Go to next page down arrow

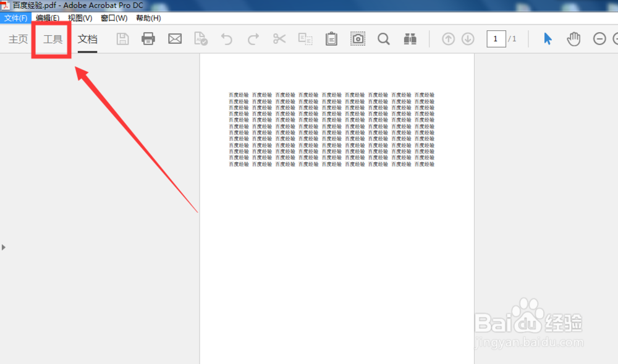[468, 38]
